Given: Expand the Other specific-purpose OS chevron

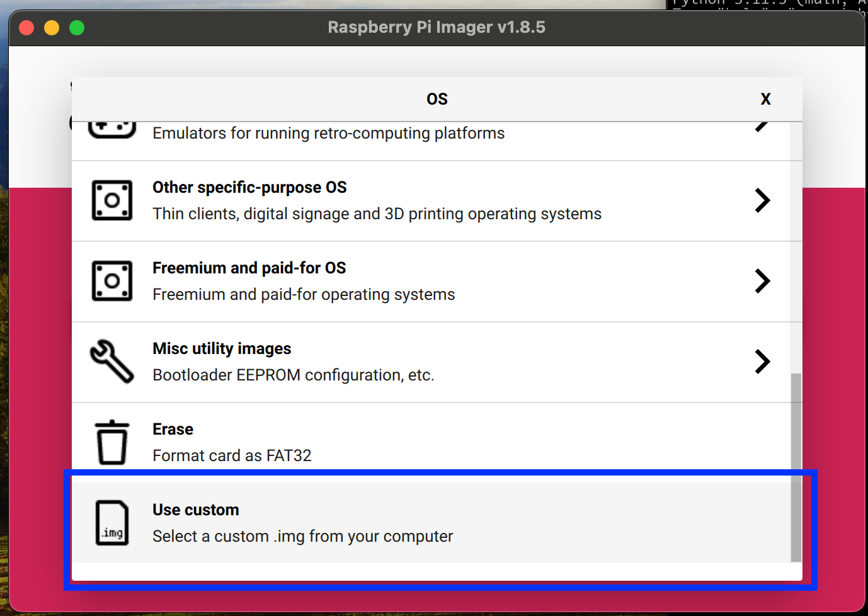Looking at the screenshot, I should point(762,200).
